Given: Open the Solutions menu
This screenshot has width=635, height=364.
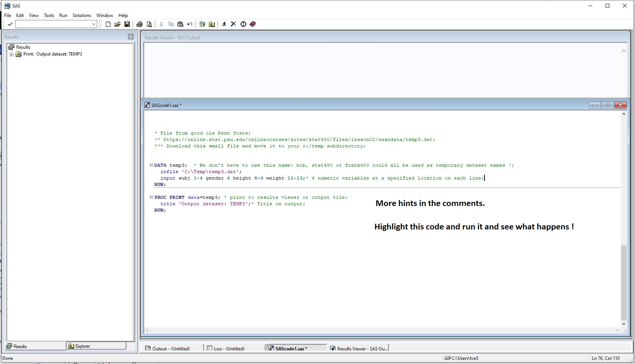Looking at the screenshot, I should (82, 15).
